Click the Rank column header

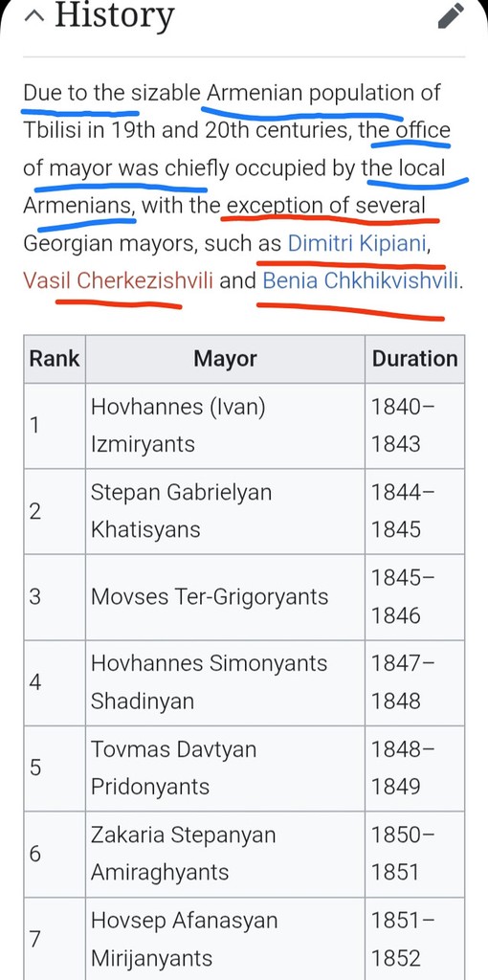click(x=55, y=359)
